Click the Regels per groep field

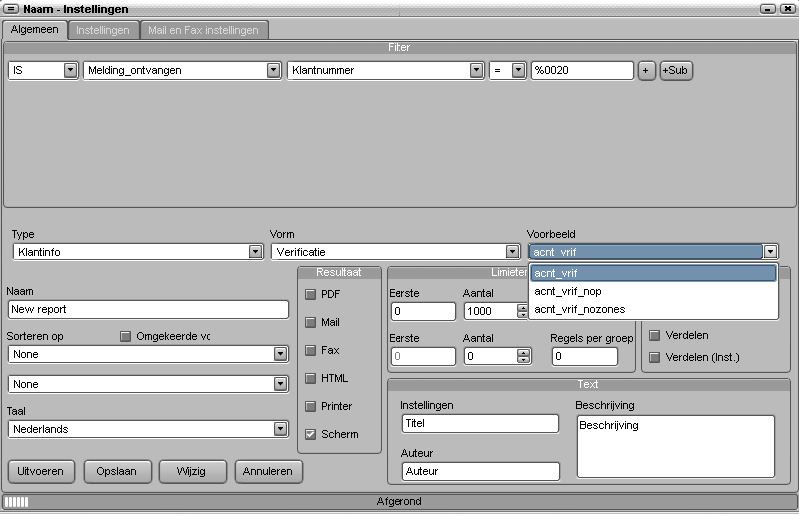585,356
